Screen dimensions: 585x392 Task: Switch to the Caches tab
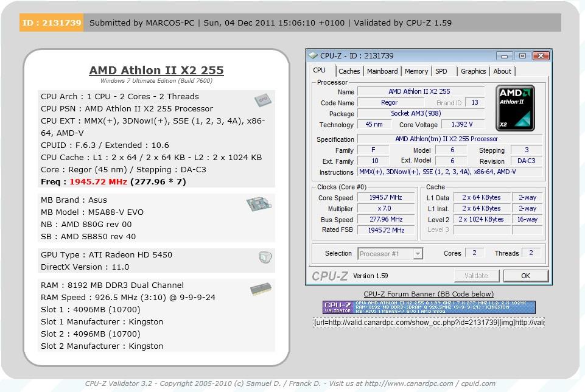[349, 71]
